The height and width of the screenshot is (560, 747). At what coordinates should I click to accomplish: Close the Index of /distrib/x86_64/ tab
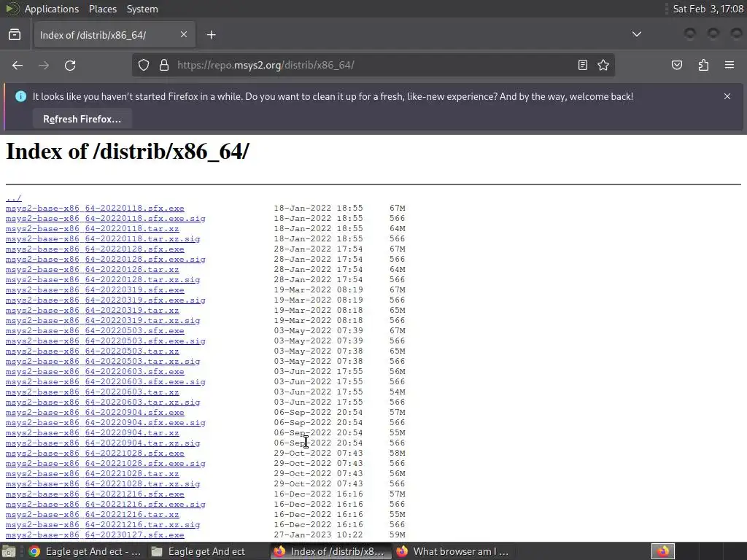tap(184, 34)
